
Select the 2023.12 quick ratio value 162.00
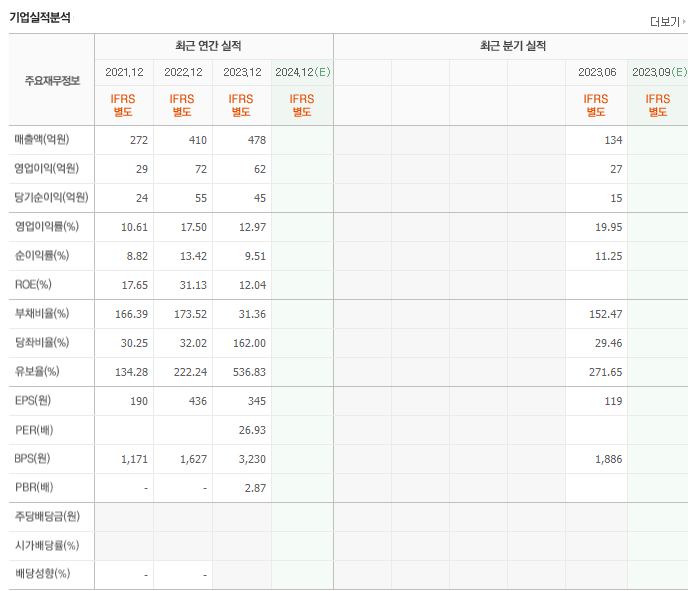pos(249,343)
